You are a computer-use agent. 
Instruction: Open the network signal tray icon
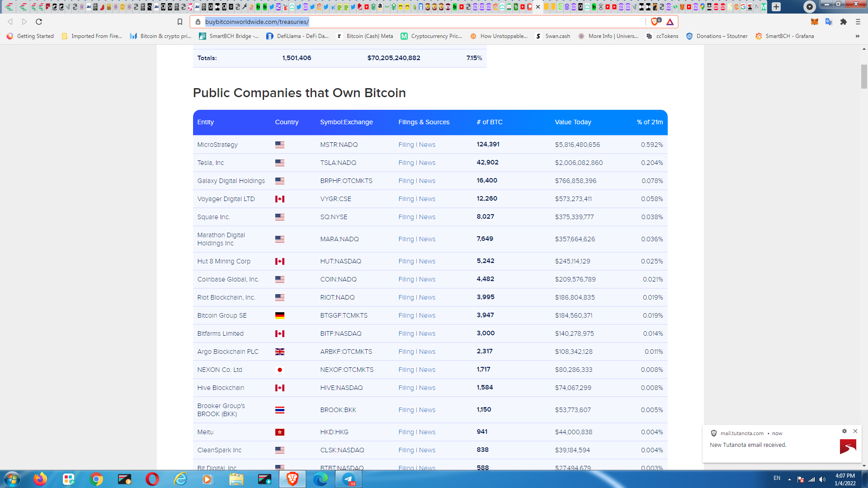point(811,479)
